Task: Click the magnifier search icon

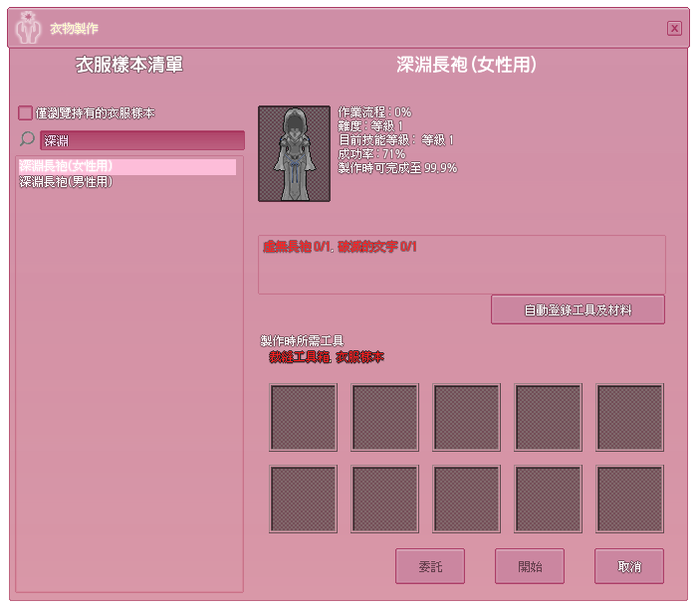Action: click(28, 140)
